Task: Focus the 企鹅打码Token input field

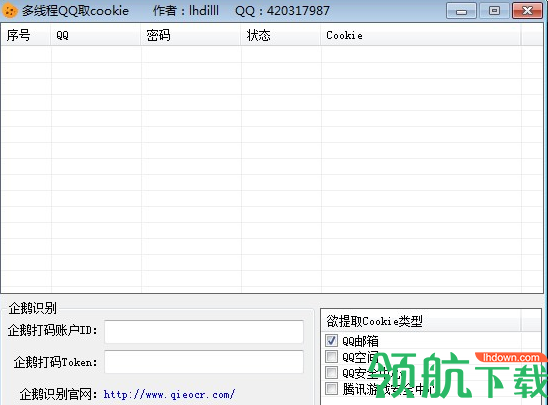Action: click(204, 362)
